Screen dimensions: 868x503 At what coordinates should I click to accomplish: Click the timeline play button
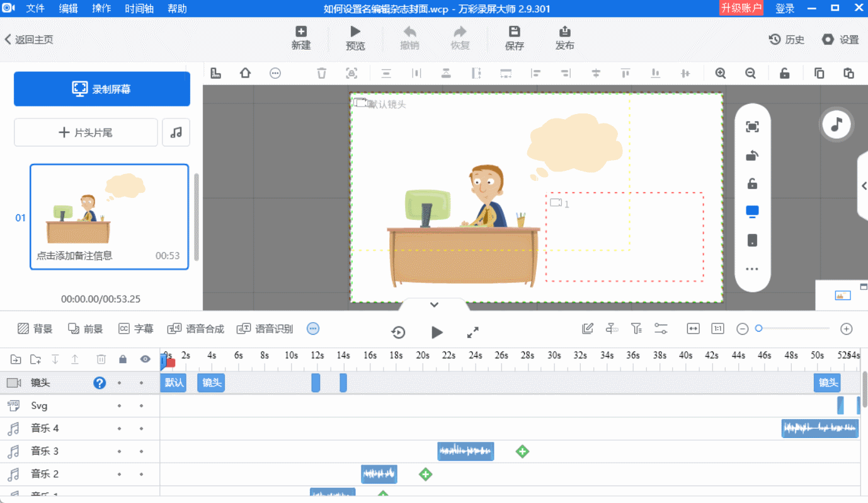pyautogui.click(x=437, y=332)
